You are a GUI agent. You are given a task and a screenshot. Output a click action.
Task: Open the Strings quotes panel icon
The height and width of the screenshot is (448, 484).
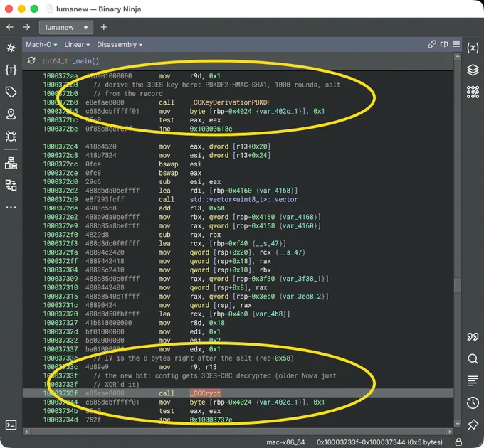[473, 336]
